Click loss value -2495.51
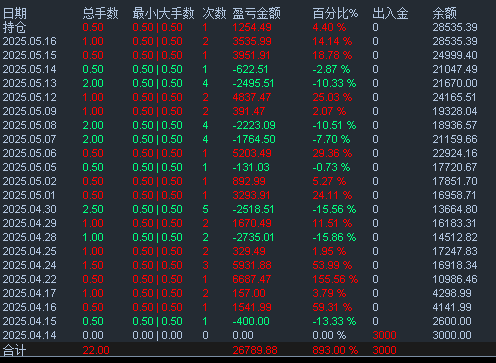This screenshot has height=363, width=496. [x=253, y=83]
